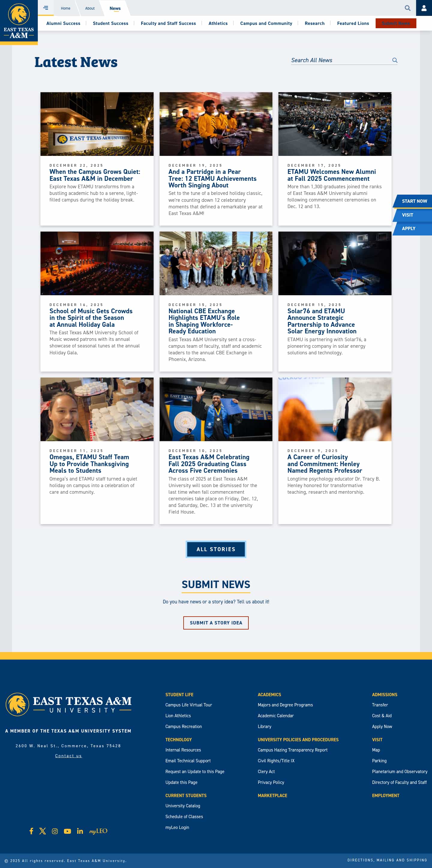Click the VISIT side button
The height and width of the screenshot is (868, 432).
[x=412, y=215]
